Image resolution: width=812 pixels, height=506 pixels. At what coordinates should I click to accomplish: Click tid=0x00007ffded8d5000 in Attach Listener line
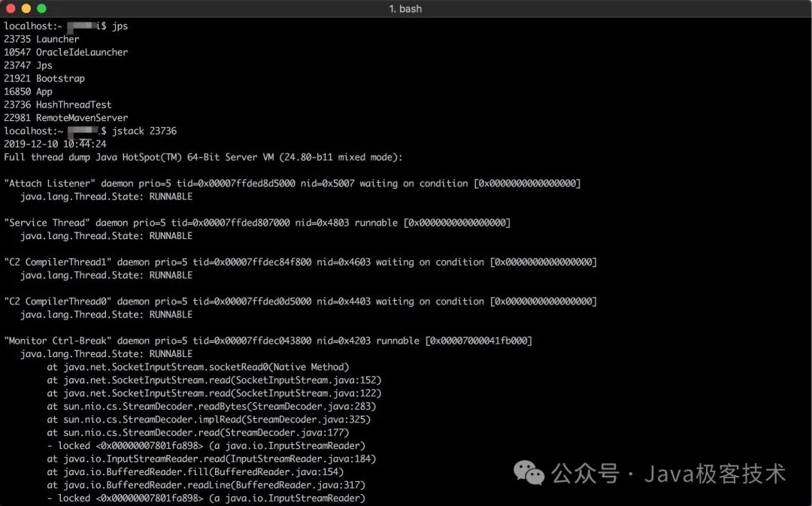[236, 183]
